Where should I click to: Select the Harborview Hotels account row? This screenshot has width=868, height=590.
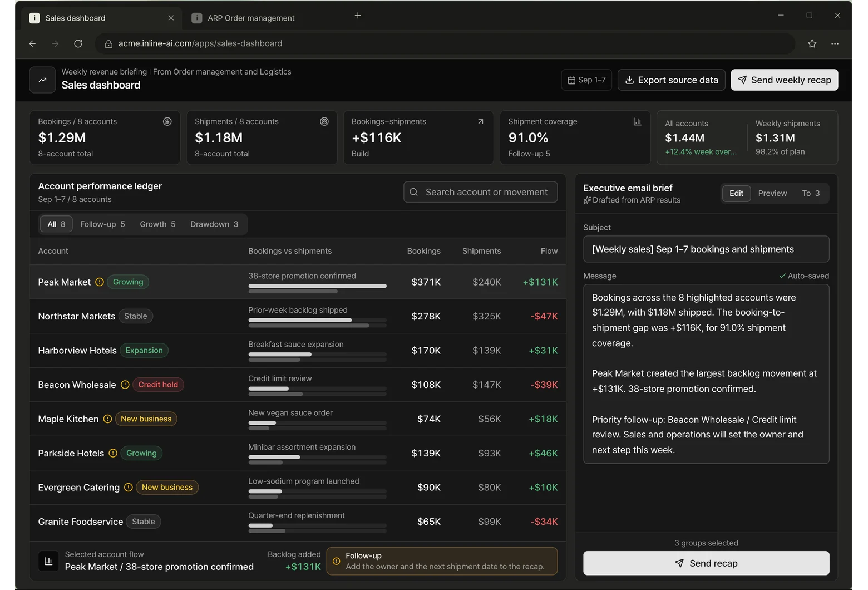click(x=298, y=351)
